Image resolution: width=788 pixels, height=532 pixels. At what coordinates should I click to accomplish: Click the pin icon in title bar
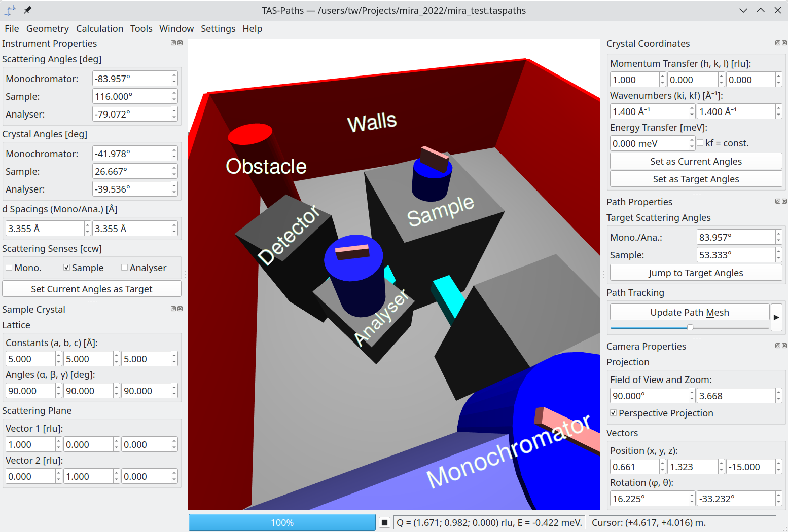pyautogui.click(x=27, y=10)
